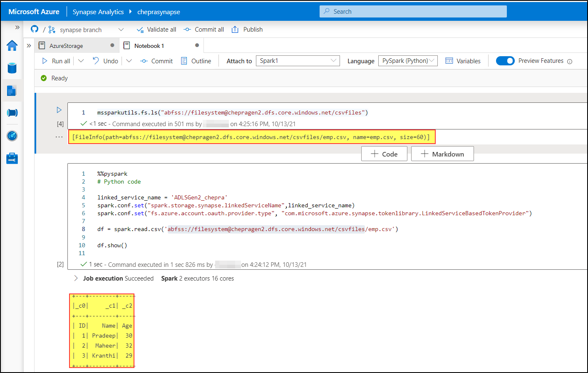Click the cheprasynapse workspace breadcrumb
The width and height of the screenshot is (588, 373).
click(159, 12)
